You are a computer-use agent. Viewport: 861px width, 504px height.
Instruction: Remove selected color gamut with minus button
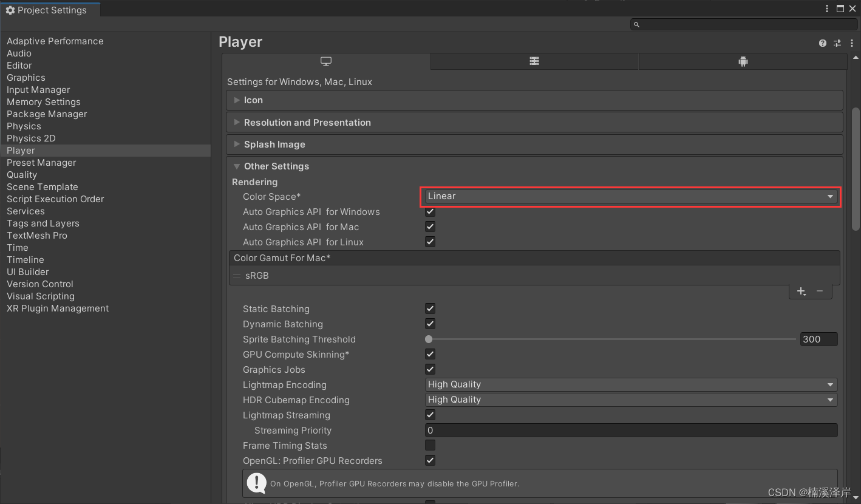(820, 291)
